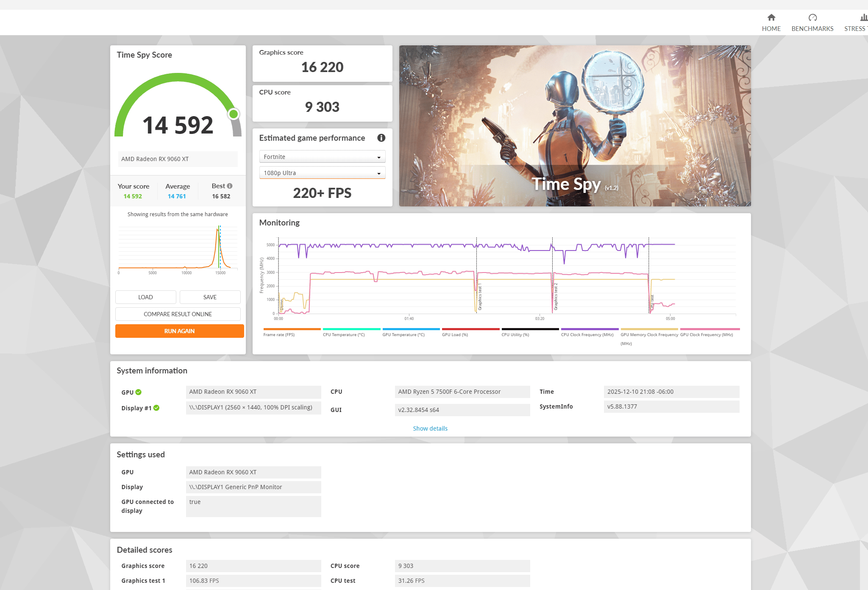Click the LOAD button

[x=145, y=297]
